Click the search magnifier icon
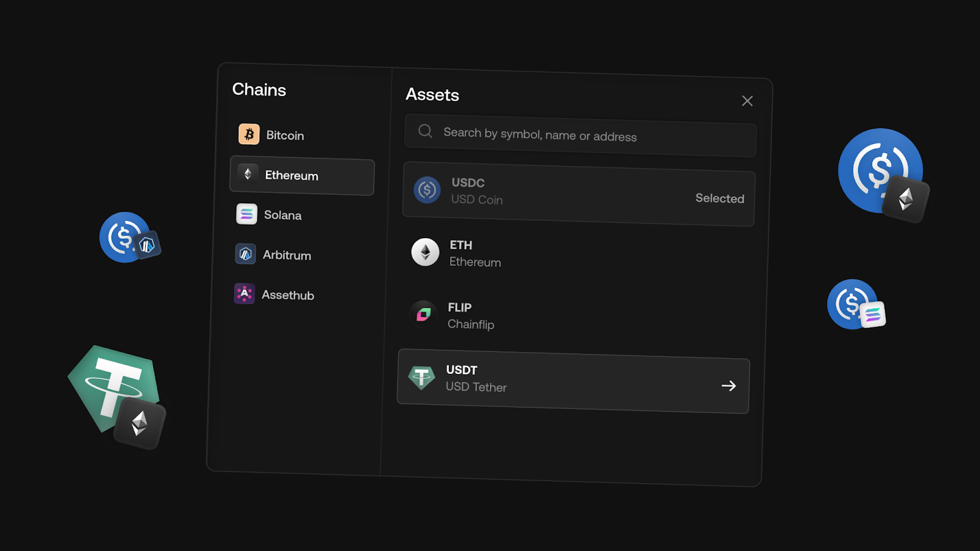The image size is (980, 551). (x=425, y=131)
